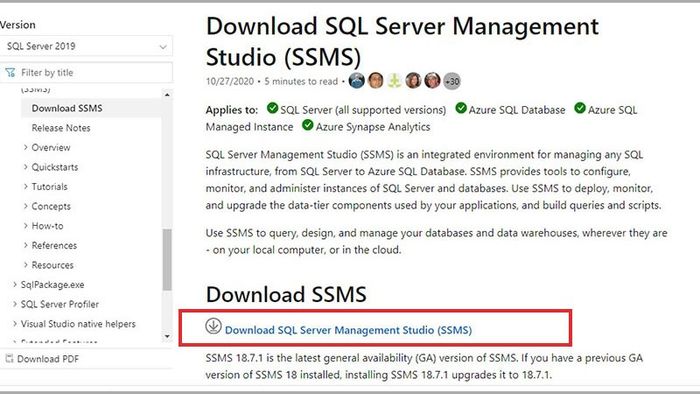Open the SQL Server 2019 version dropdown

[x=86, y=46]
